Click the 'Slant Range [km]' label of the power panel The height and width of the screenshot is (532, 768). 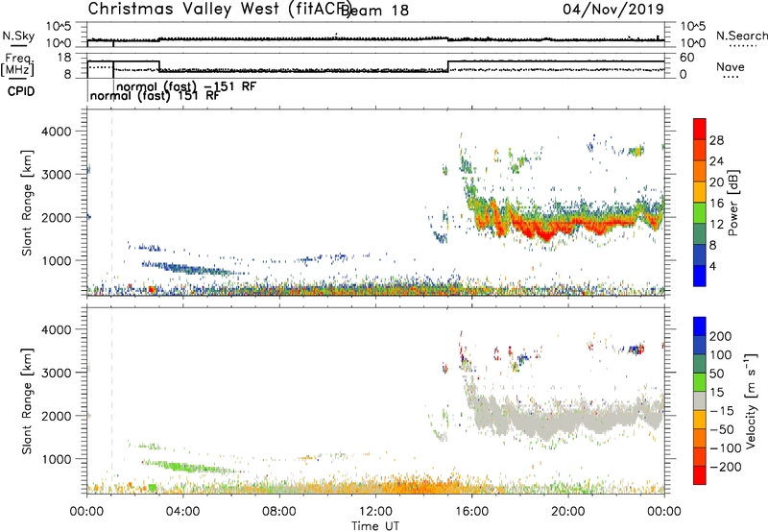[x=27, y=203]
